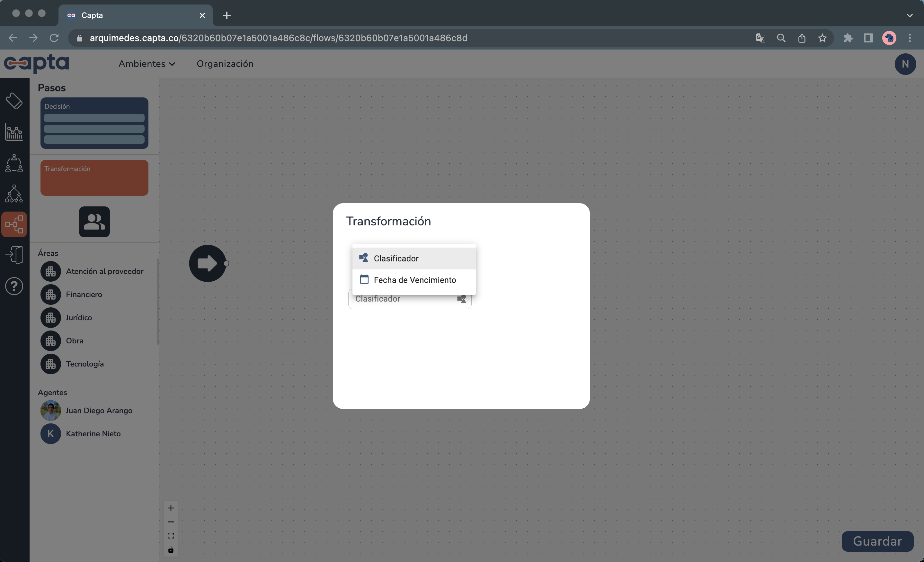
Task: Click the logout icon in sidebar
Action: pos(13,255)
